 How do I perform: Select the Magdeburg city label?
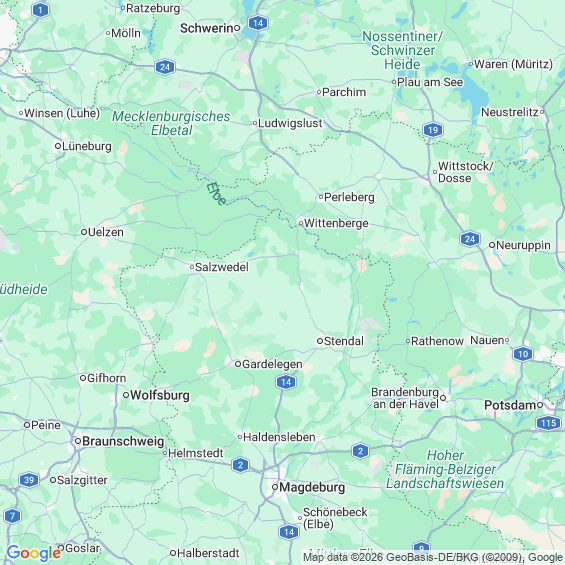pyautogui.click(x=312, y=487)
